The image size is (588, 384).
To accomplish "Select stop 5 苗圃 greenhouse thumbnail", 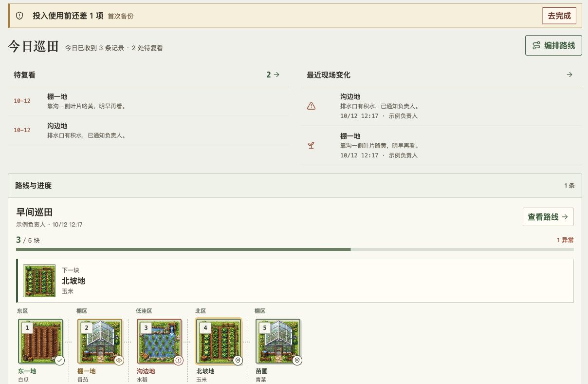I will point(278,341).
